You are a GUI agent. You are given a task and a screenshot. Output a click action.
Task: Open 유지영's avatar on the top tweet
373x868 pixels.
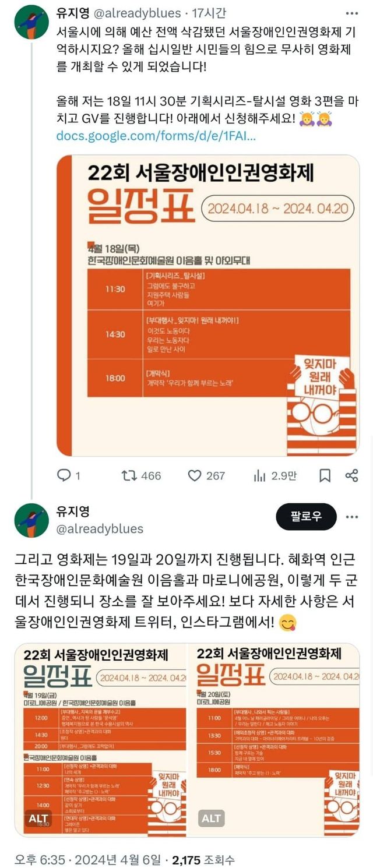(x=31, y=22)
